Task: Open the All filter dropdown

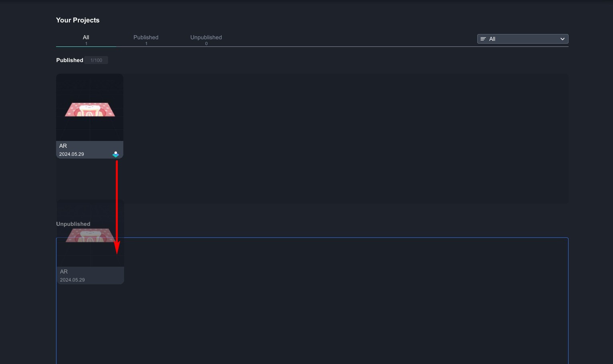Action: pyautogui.click(x=522, y=39)
